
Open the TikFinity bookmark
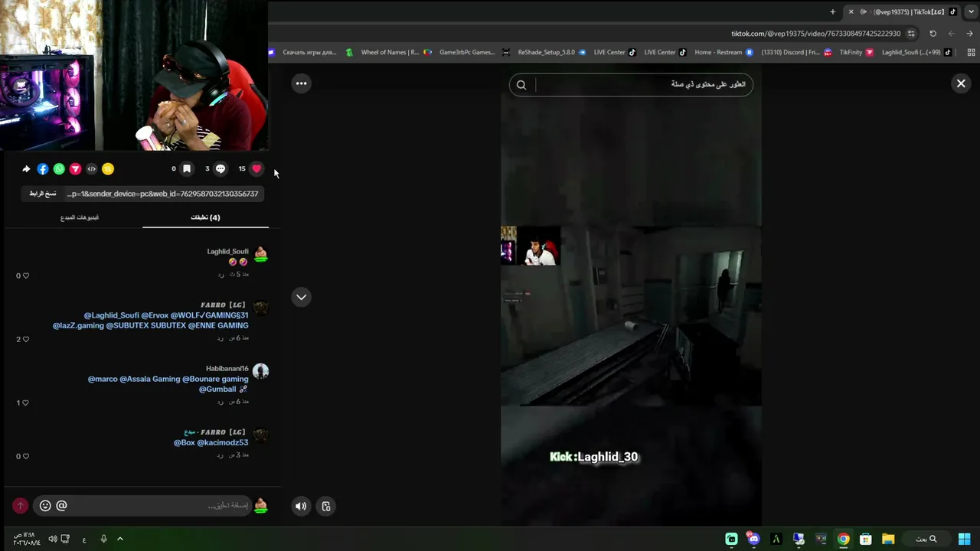pyautogui.click(x=856, y=52)
